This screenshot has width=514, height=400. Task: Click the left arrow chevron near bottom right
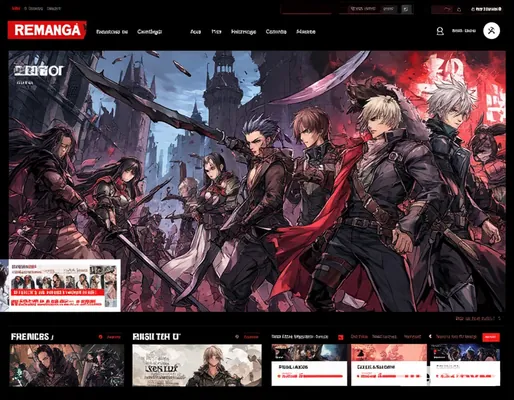[x=430, y=337]
